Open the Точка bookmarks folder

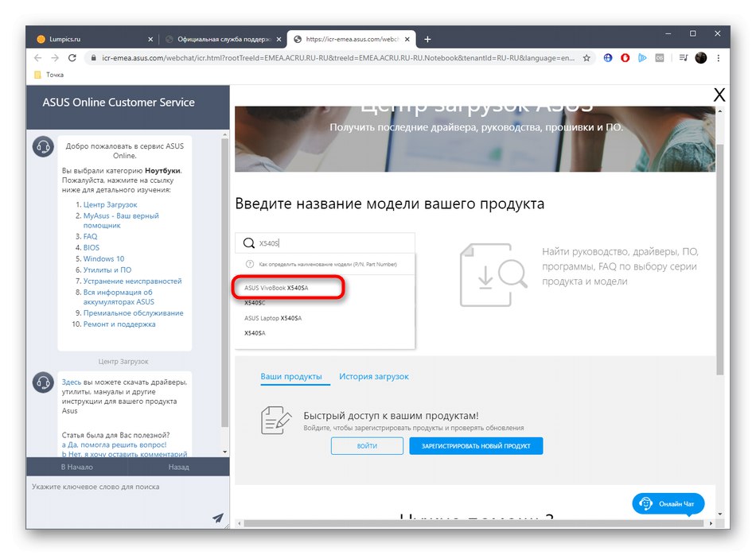(x=49, y=75)
